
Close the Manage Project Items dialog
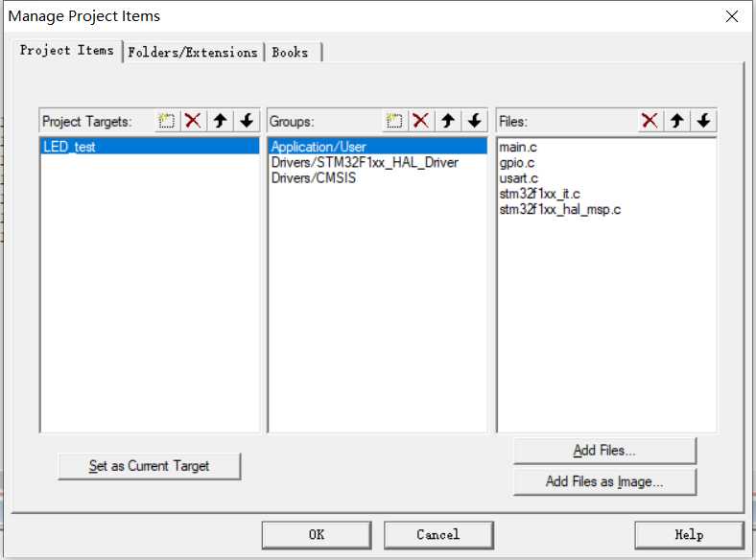click(x=731, y=16)
